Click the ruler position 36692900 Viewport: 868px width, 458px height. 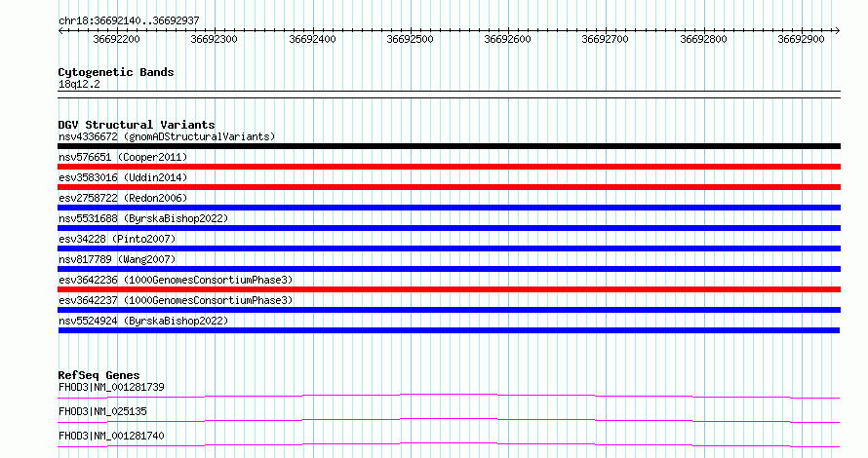[801, 39]
